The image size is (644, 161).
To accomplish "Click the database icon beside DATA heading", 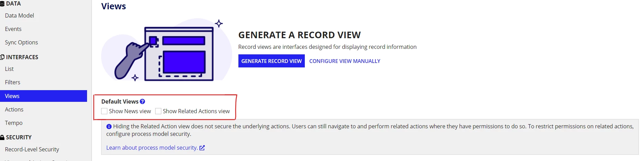I will pyautogui.click(x=2, y=4).
